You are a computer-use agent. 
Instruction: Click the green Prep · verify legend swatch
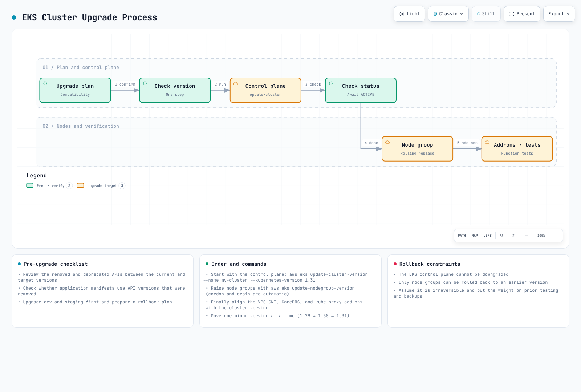(30, 185)
